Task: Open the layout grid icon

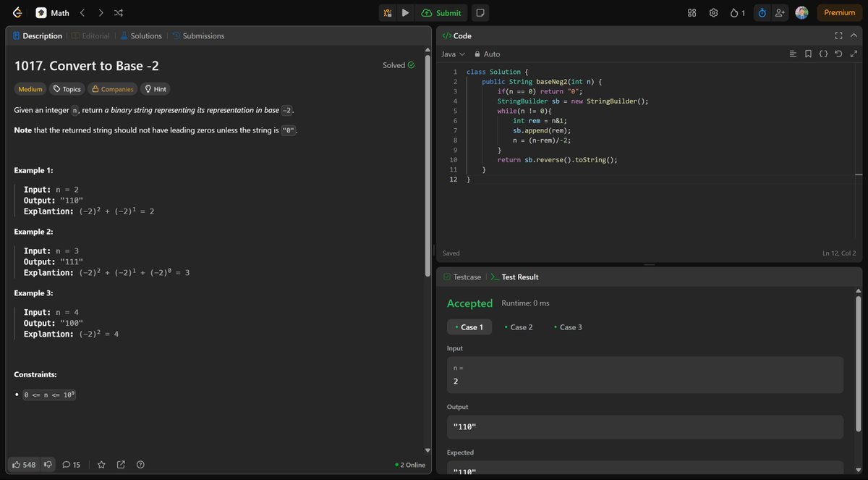Action: (x=692, y=12)
